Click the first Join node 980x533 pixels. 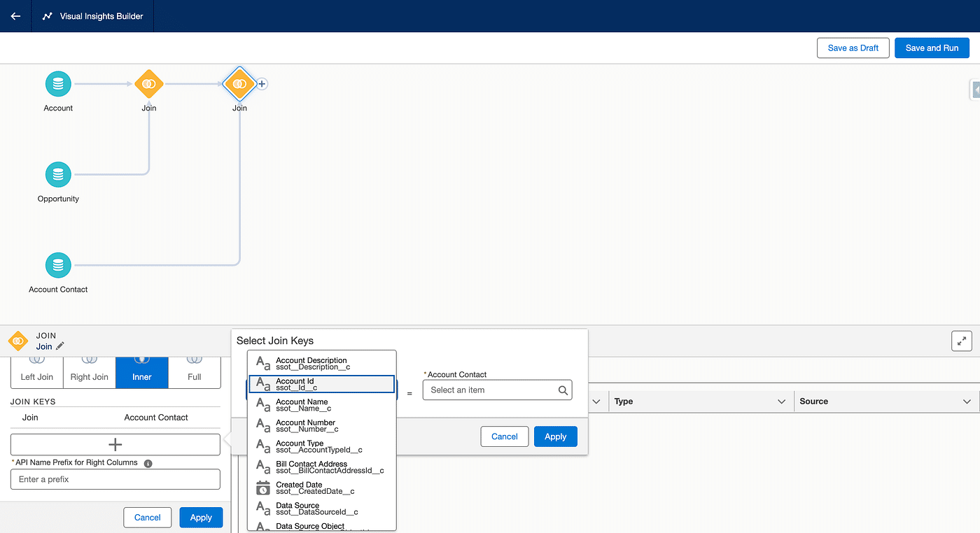pyautogui.click(x=148, y=84)
